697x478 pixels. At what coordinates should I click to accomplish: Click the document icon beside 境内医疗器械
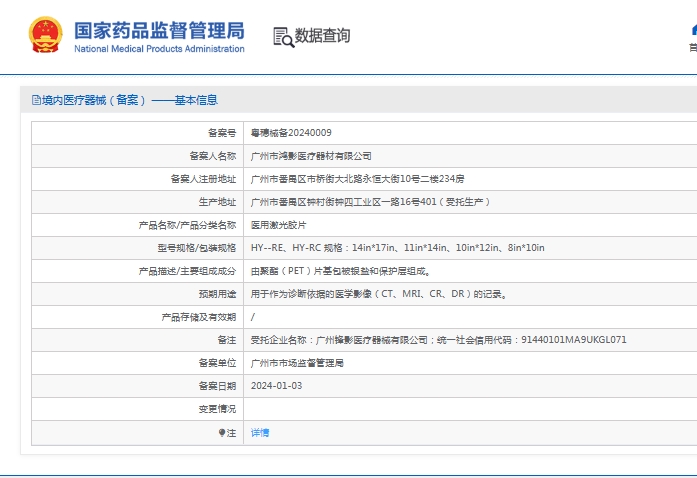coord(36,100)
